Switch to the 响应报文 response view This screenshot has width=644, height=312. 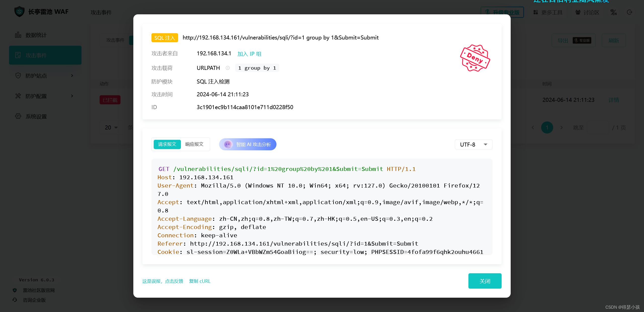[194, 144]
